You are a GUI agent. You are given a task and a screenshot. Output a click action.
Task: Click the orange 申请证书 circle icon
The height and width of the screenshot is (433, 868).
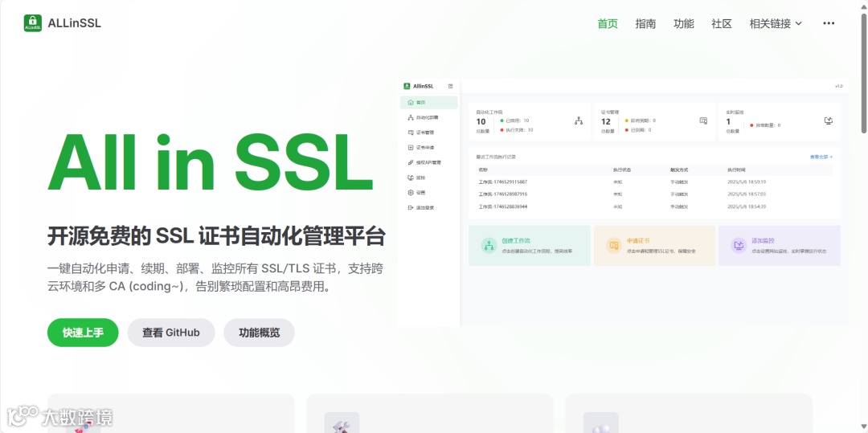(x=614, y=246)
